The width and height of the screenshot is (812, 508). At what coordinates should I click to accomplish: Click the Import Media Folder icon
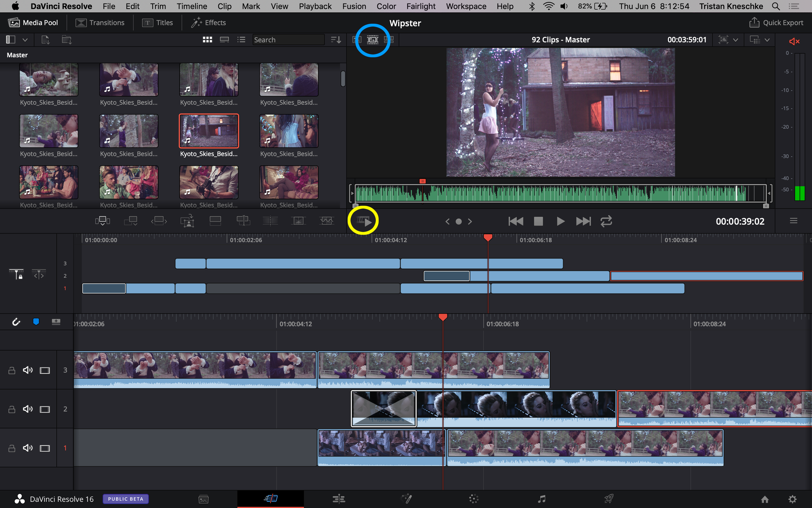pyautogui.click(x=67, y=40)
